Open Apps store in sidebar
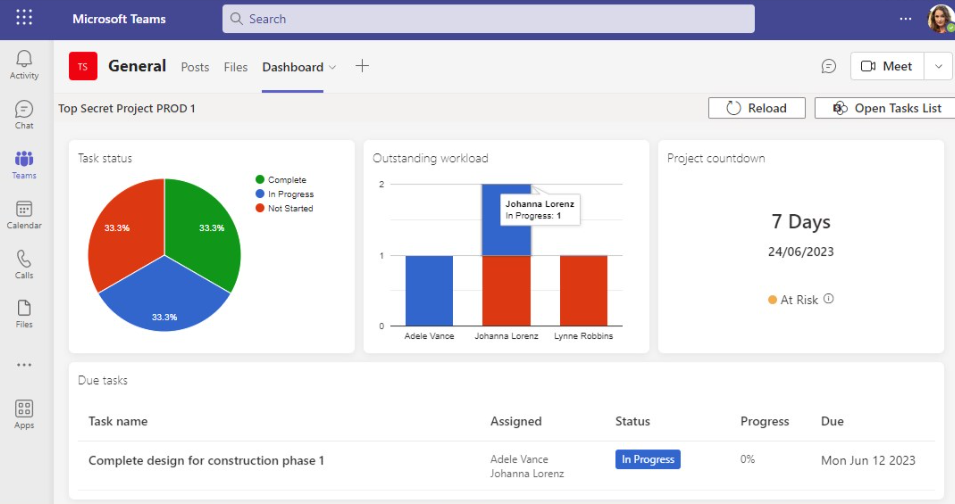Viewport: 955px width, 504px height. pyautogui.click(x=24, y=414)
